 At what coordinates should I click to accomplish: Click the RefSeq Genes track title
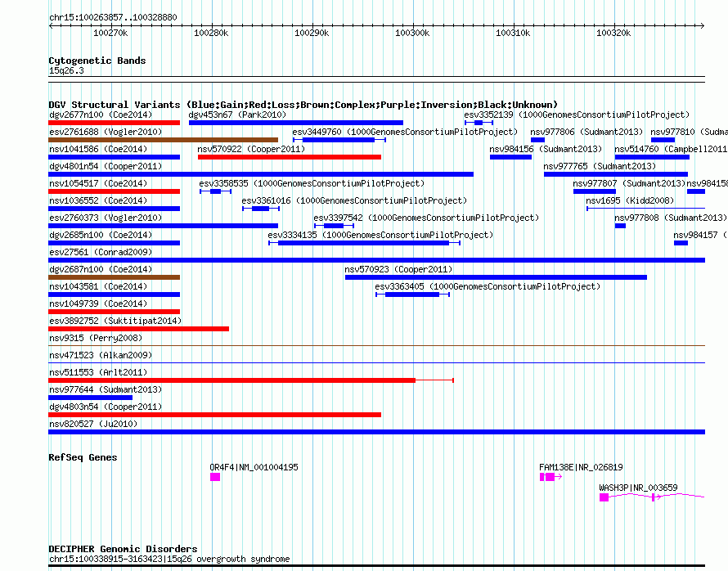pos(83,457)
